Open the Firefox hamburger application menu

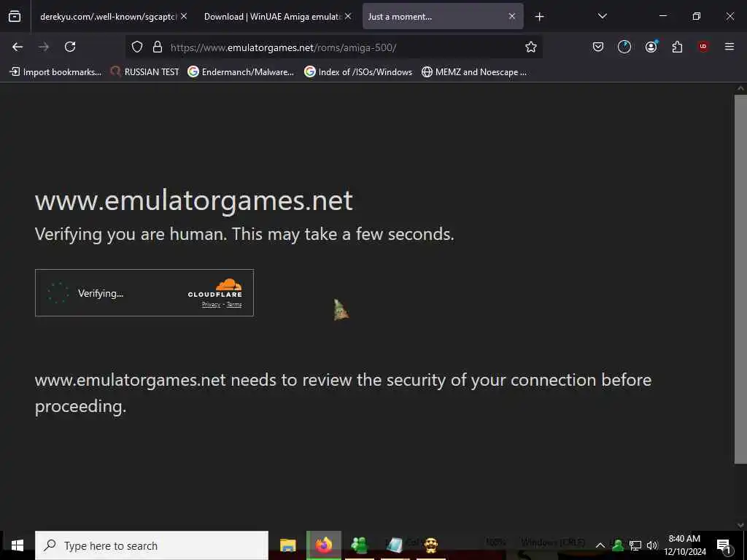pos(729,47)
